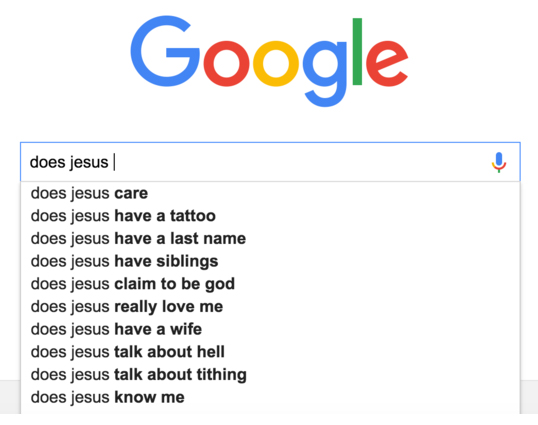538x425 pixels.
Task: Choose "does jesus have a tattoo" suggestion
Action: [x=270, y=216]
